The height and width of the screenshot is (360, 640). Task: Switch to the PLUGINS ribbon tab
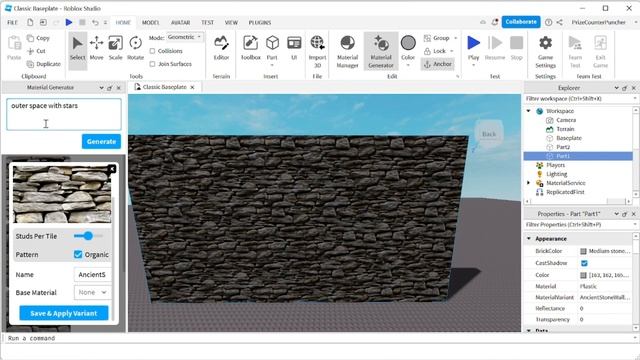[x=260, y=22]
